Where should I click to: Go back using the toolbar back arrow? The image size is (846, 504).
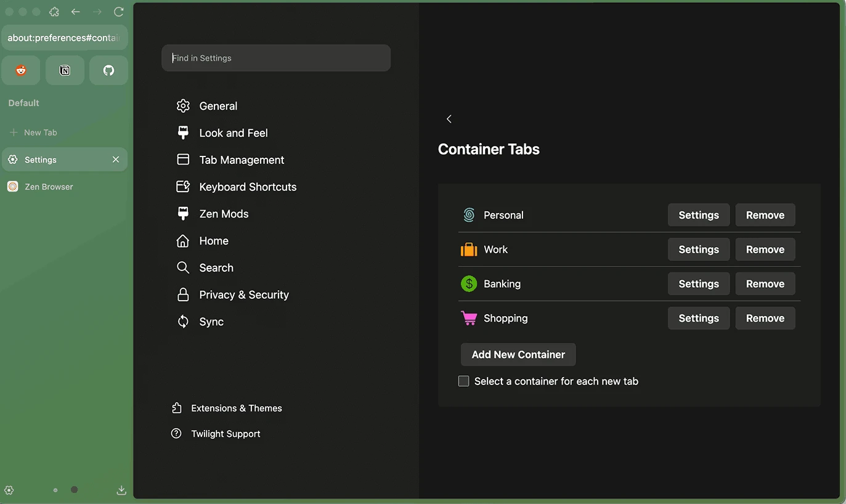[x=76, y=12]
